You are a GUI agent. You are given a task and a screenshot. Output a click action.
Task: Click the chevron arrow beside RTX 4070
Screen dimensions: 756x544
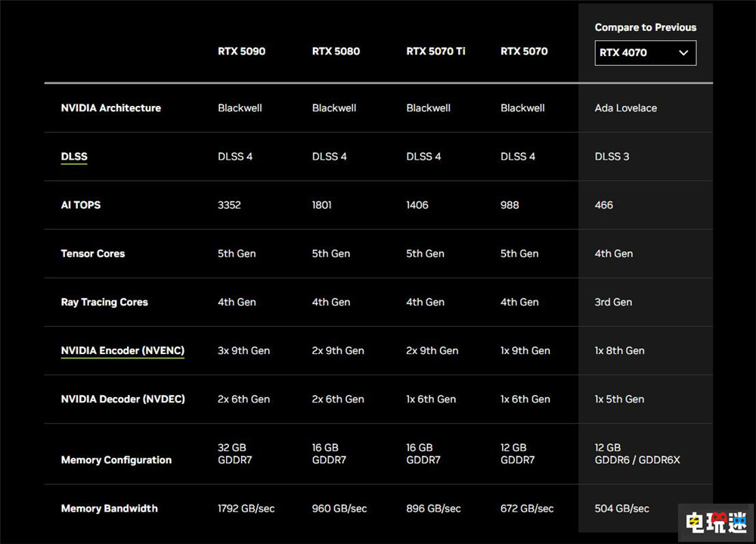coord(683,53)
